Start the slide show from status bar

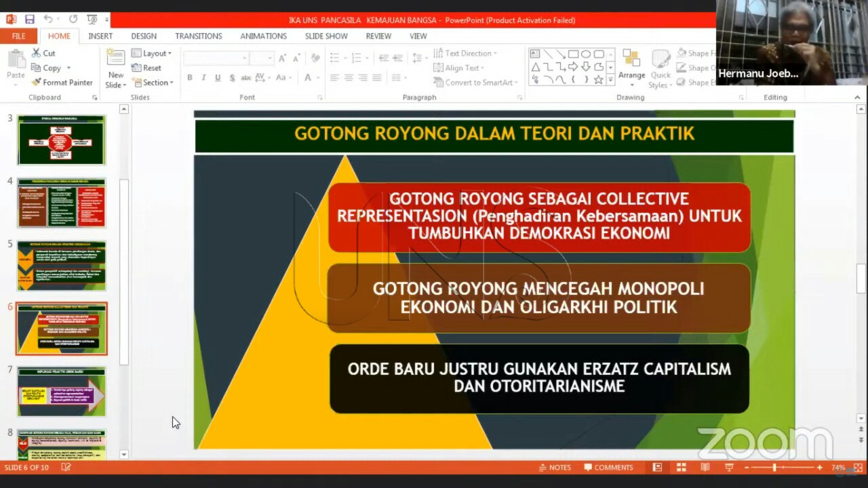pyautogui.click(x=730, y=468)
